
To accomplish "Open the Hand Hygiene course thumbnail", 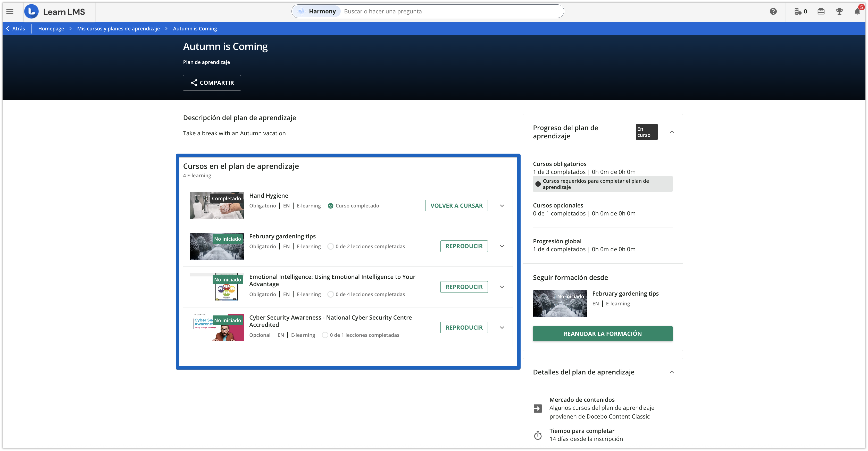I will pyautogui.click(x=217, y=206).
